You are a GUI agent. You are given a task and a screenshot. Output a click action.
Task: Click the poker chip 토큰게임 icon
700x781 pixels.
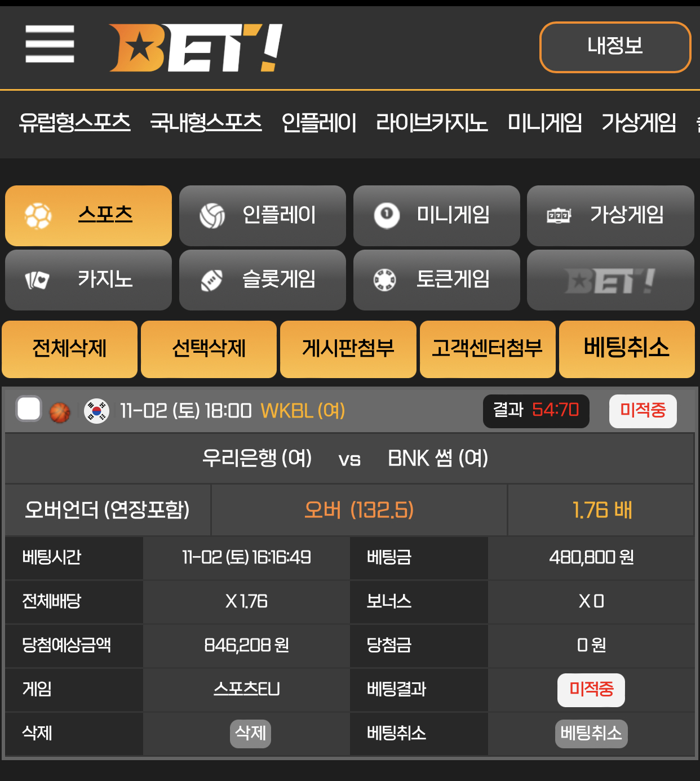[385, 280]
